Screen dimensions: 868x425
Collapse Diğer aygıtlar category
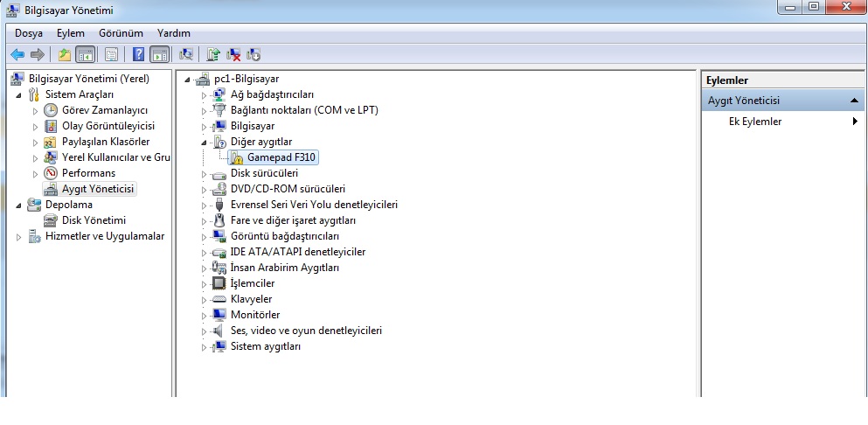coord(204,143)
